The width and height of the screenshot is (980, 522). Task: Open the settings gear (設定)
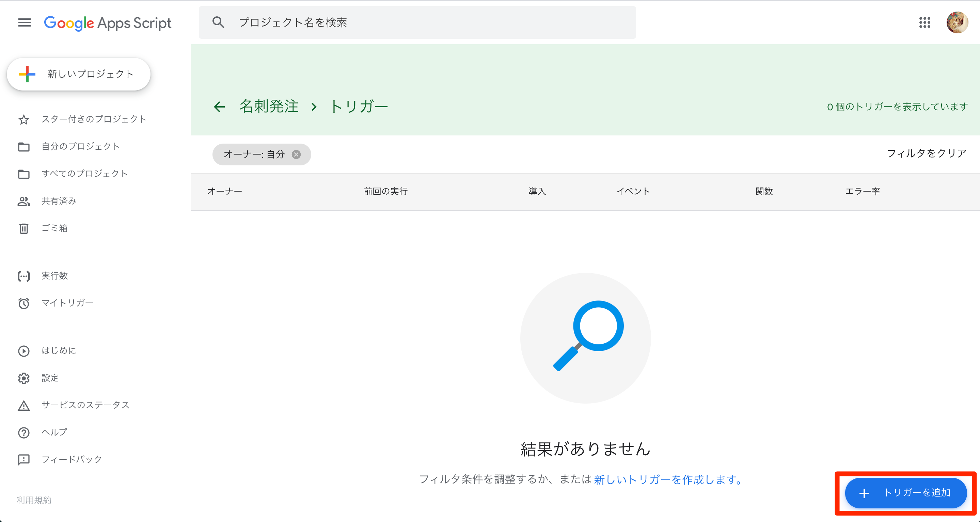point(23,378)
